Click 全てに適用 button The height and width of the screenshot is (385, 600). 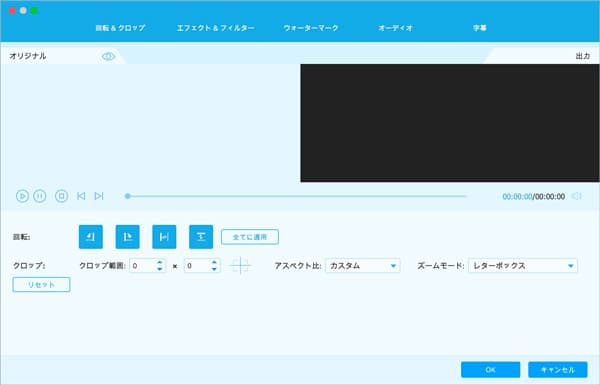click(x=250, y=237)
